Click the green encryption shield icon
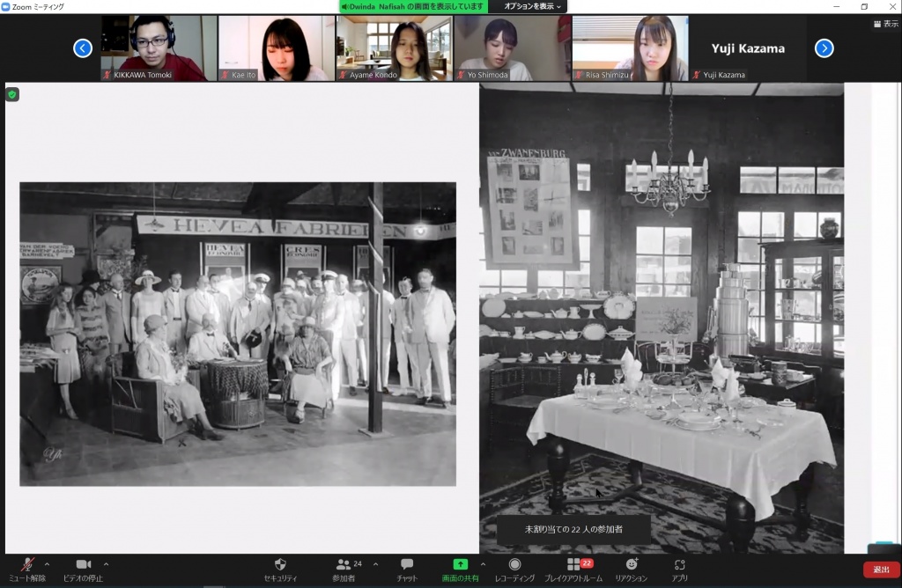Screen dimensions: 902x588 12,94
